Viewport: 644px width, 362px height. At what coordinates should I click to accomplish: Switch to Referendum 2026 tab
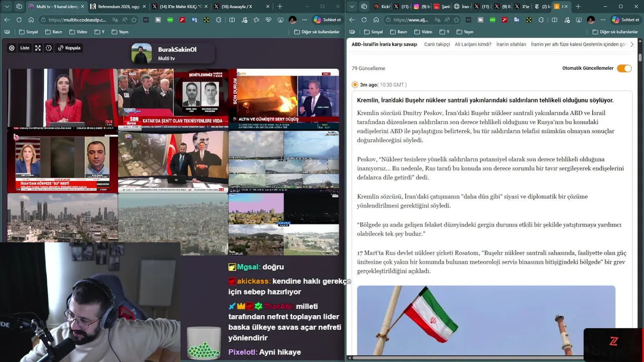[119, 7]
